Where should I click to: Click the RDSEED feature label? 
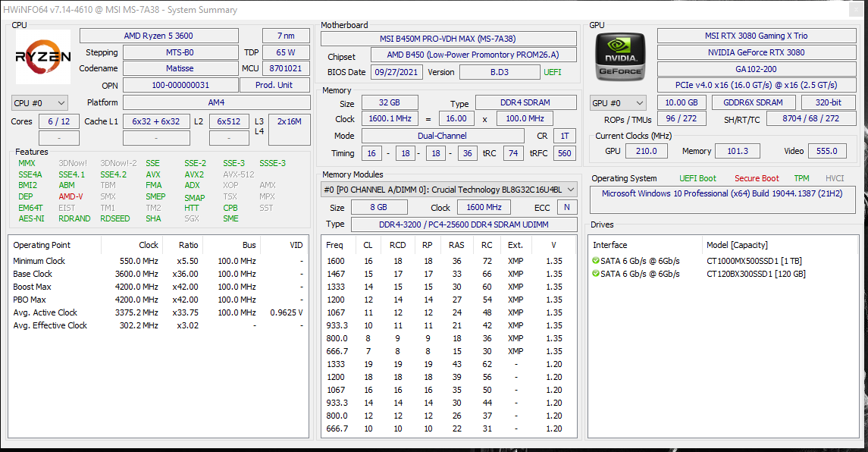115,219
